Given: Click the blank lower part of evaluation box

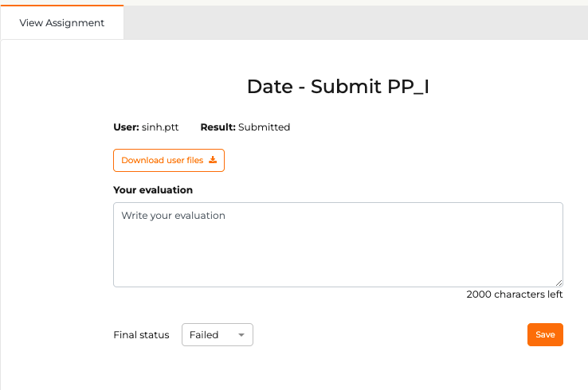Looking at the screenshot, I should (x=338, y=262).
